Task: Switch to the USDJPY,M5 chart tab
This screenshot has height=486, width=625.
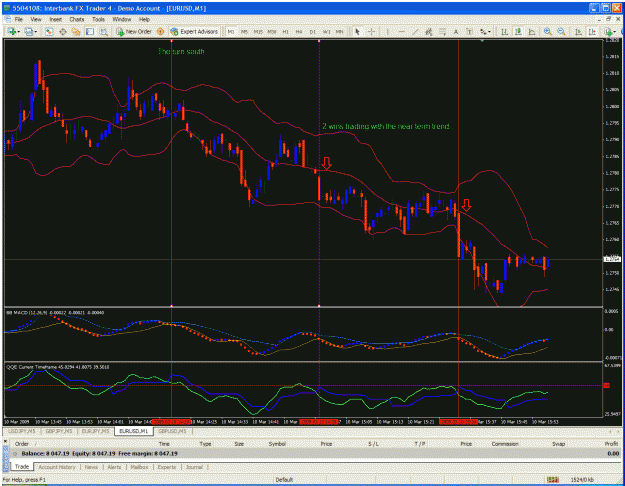Action: [22, 431]
